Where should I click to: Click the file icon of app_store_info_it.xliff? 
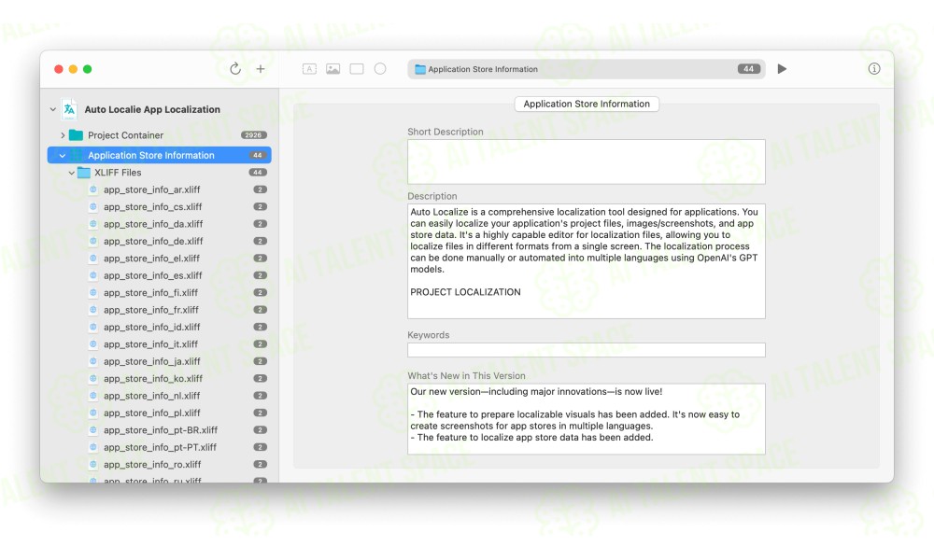(92, 344)
